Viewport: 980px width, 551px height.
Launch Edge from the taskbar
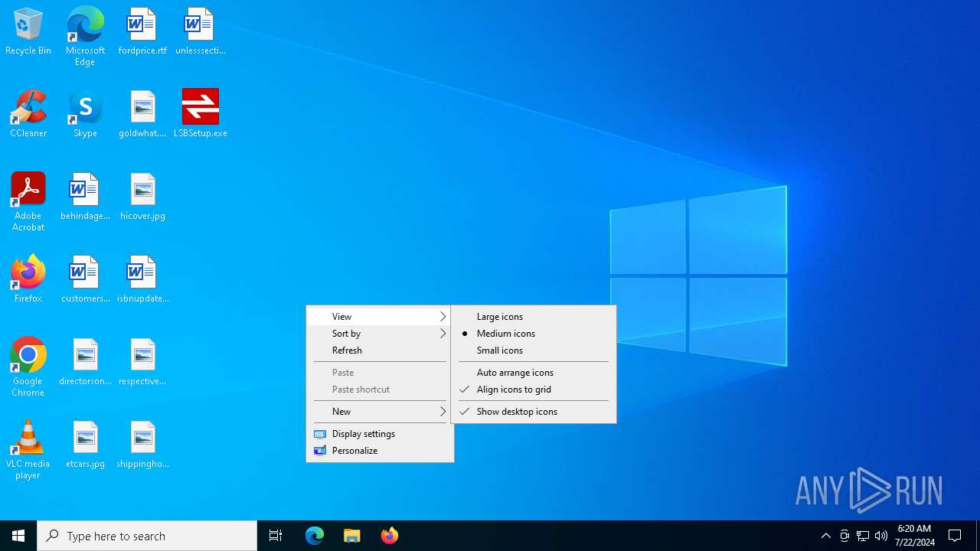tap(315, 536)
